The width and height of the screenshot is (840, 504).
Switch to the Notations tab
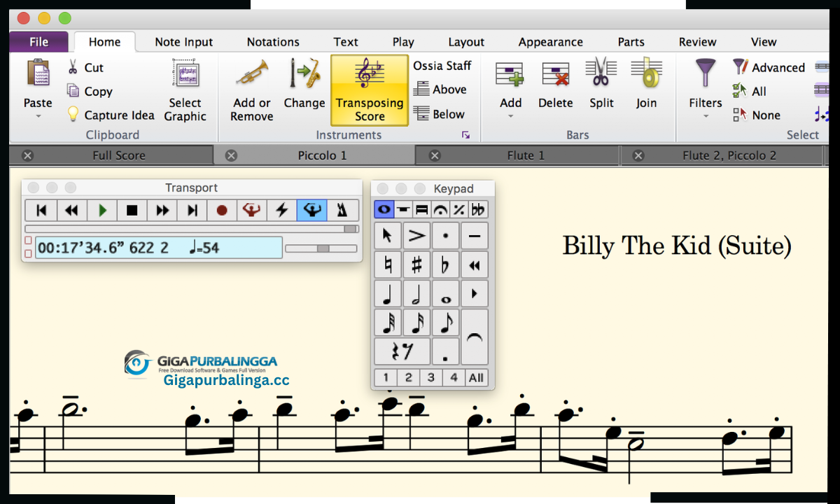click(x=273, y=42)
